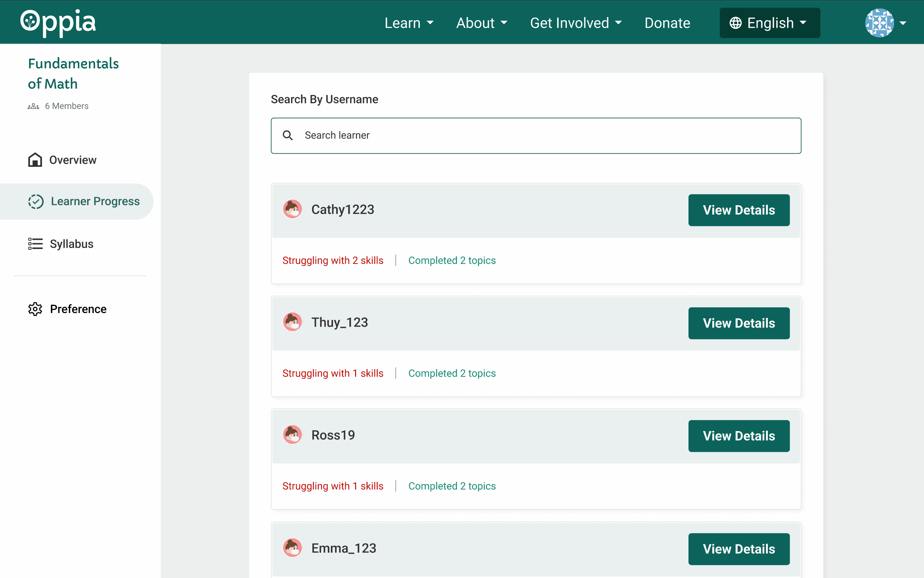Click the Oppia logo
Image resolution: width=924 pixels, height=578 pixels.
(x=58, y=22)
